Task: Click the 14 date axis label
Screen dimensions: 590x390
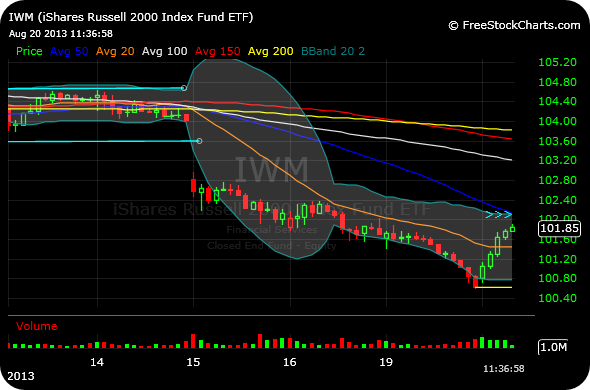Action: click(x=97, y=362)
